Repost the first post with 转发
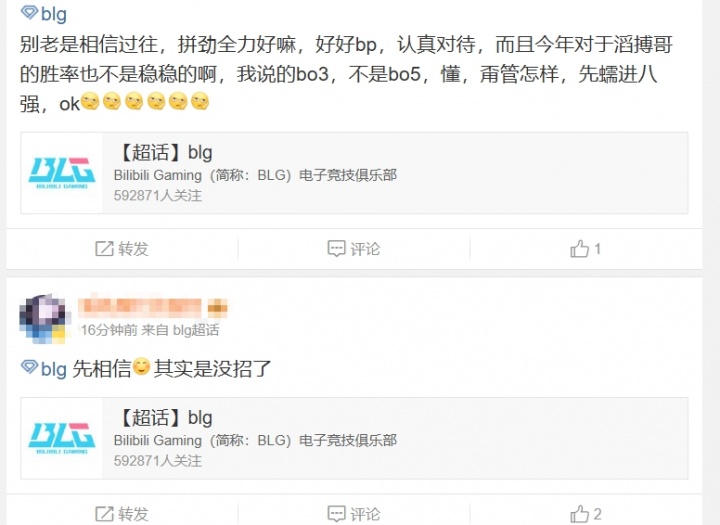 (122, 249)
